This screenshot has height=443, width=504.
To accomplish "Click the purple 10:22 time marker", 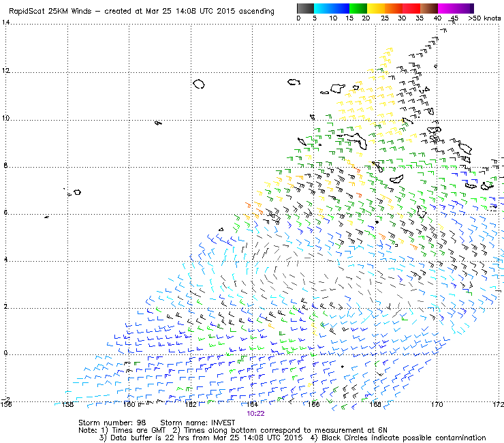I will click(x=255, y=414).
